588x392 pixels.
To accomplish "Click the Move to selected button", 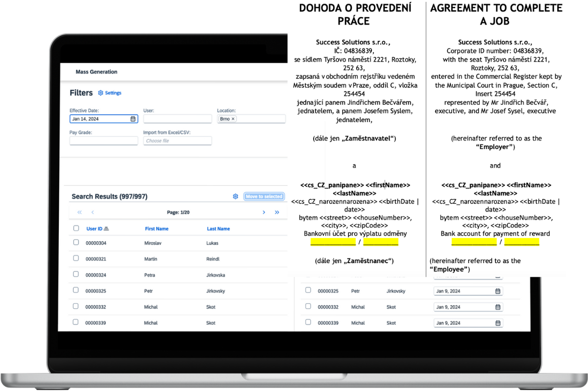I will (x=264, y=196).
